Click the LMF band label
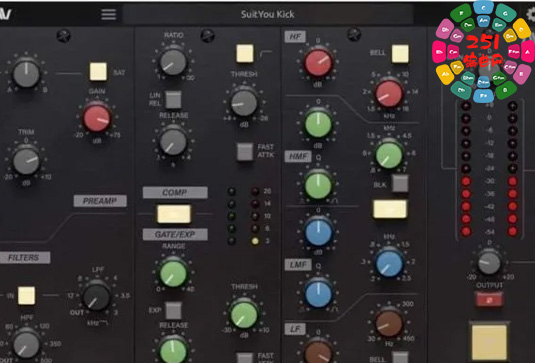Viewport: 535px width, 363px height. tap(298, 264)
